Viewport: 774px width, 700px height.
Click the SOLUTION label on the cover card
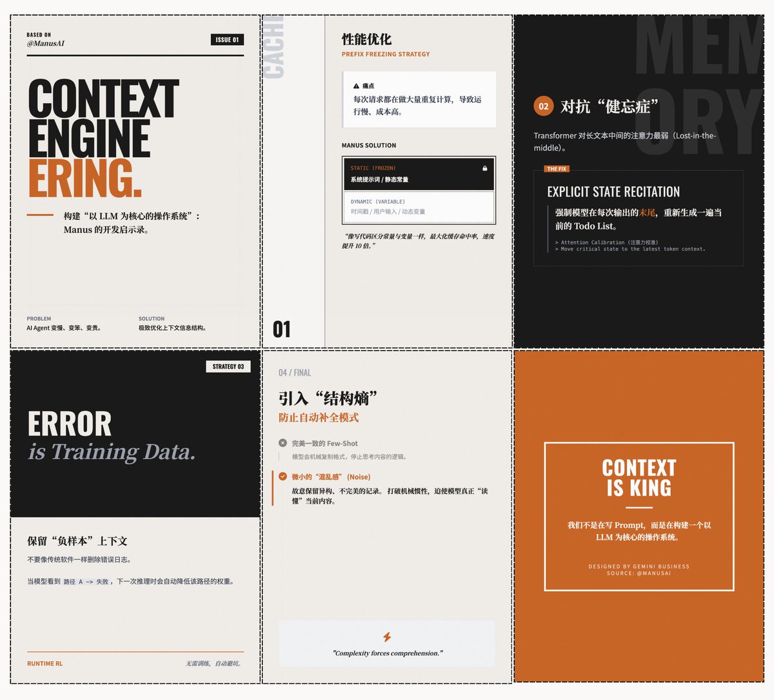point(152,318)
